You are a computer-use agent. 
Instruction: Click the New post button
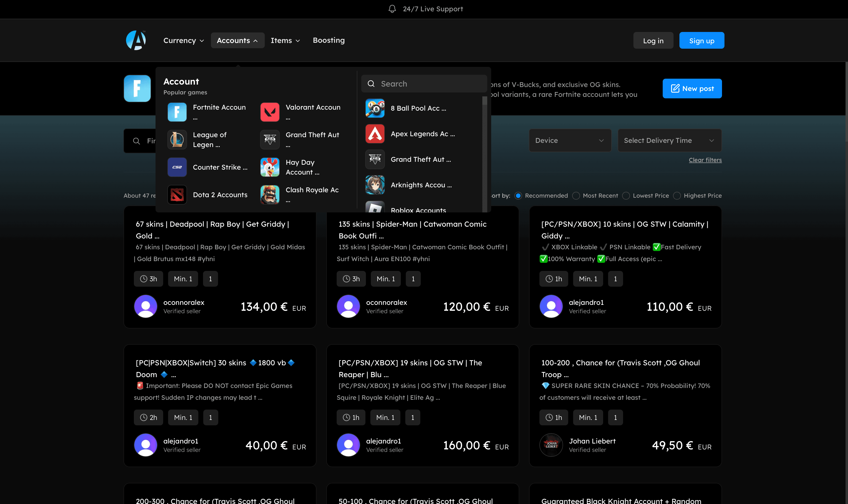(692, 89)
